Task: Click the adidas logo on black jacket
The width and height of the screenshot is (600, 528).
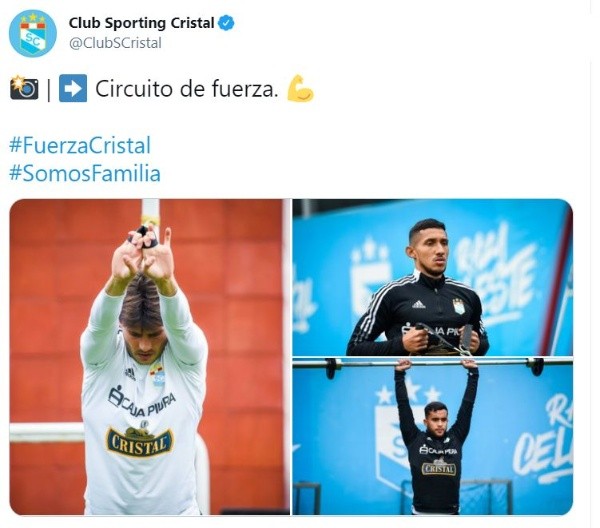Action: click(x=419, y=304)
